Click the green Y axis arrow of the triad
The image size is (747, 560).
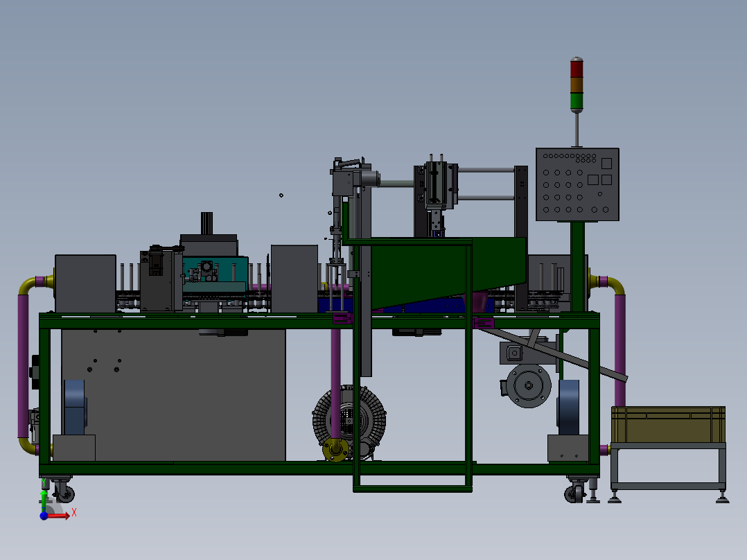pos(44,500)
